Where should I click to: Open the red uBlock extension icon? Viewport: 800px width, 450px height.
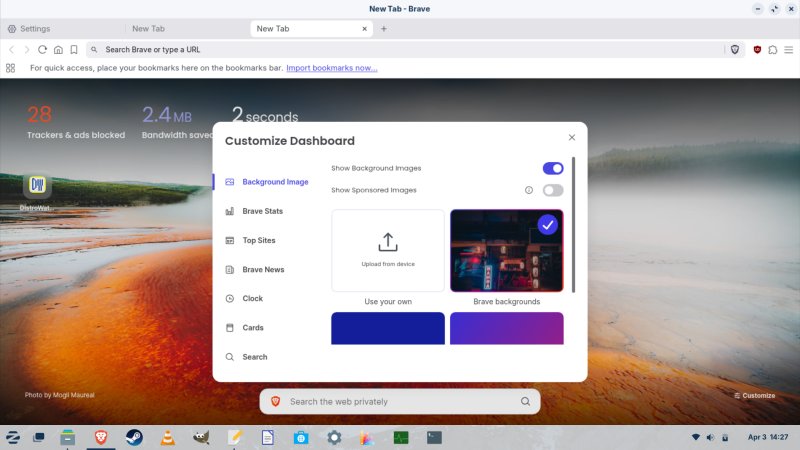tap(757, 49)
